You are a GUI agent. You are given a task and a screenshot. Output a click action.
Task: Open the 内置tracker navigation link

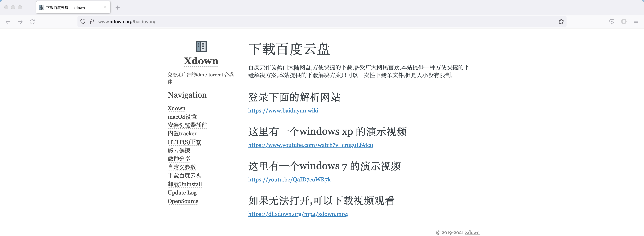182,133
